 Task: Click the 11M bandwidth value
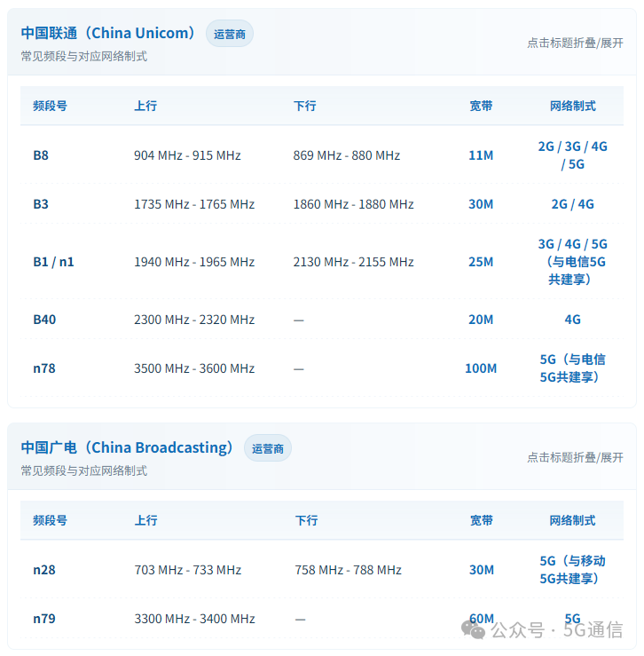(x=481, y=155)
